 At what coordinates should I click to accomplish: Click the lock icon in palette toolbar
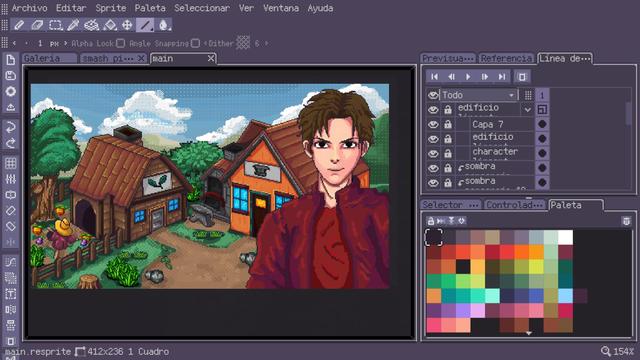point(430,221)
